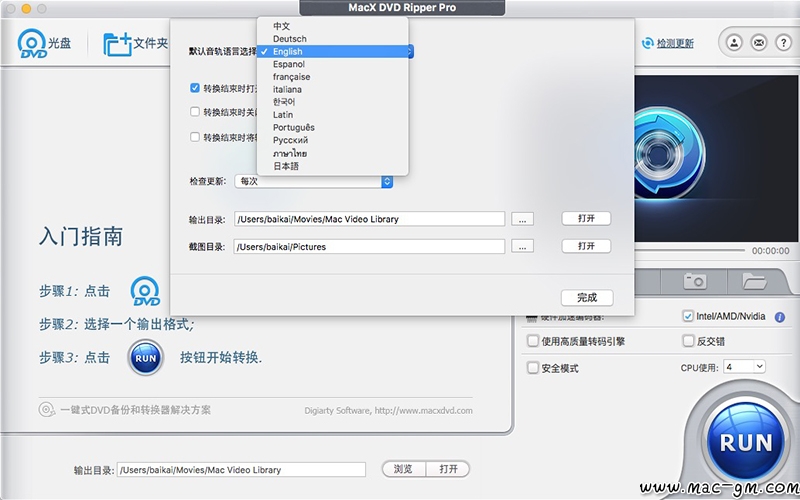Enable the 安全模式 safe mode checkbox
Image resolution: width=800 pixels, height=500 pixels.
tap(533, 368)
